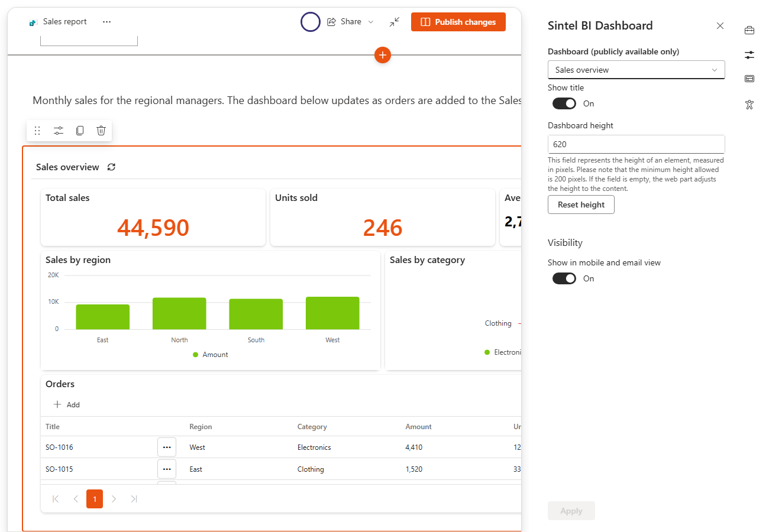Add a new order with the Add button

click(x=67, y=405)
